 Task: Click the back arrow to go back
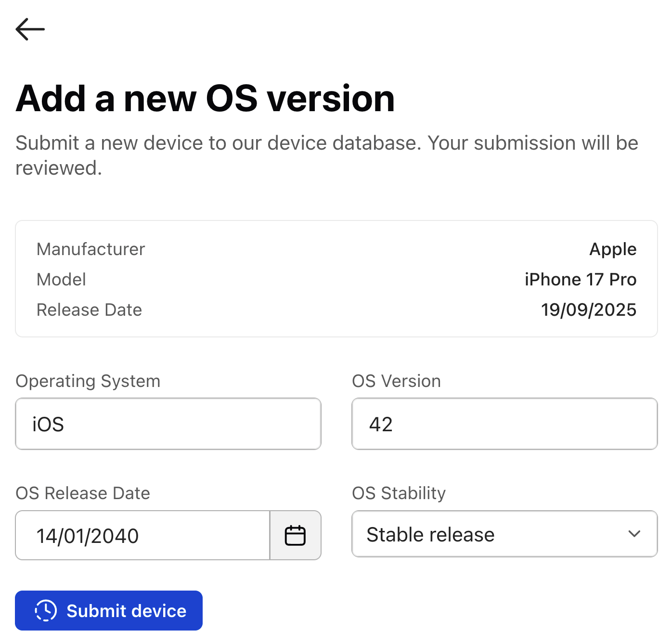tap(30, 29)
